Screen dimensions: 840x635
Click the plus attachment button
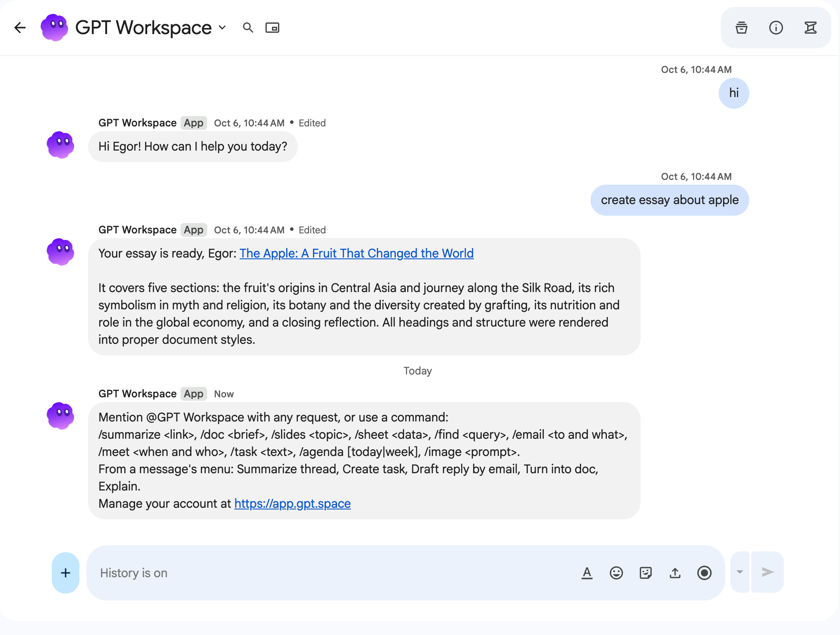tap(66, 573)
